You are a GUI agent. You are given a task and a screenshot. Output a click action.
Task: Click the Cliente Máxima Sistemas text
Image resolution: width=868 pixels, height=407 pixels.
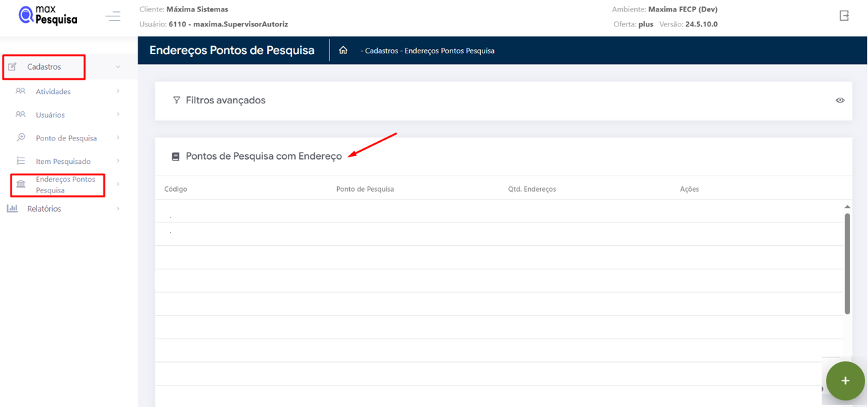tap(184, 9)
